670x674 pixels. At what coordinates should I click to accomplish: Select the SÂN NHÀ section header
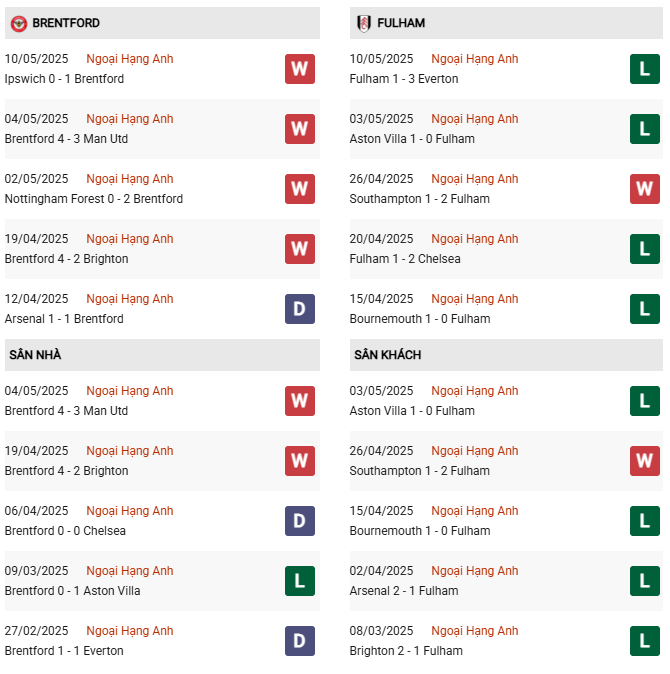[162, 355]
